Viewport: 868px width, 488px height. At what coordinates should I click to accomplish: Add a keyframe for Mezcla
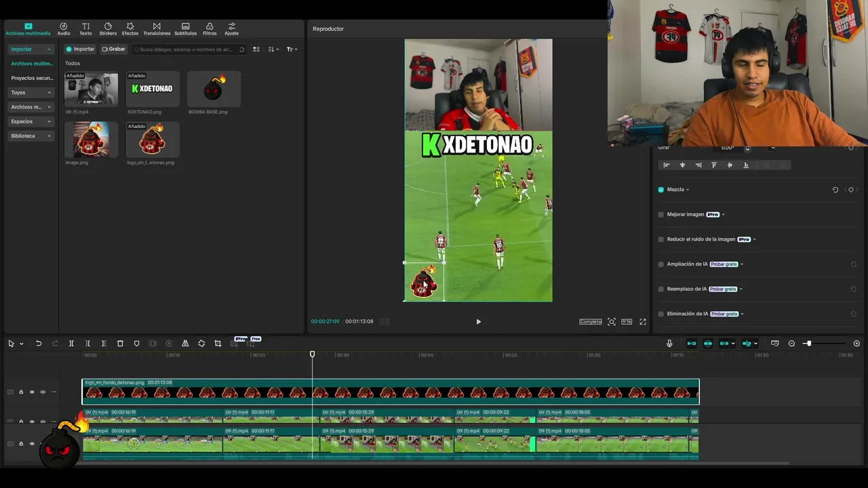pyautogui.click(x=851, y=190)
